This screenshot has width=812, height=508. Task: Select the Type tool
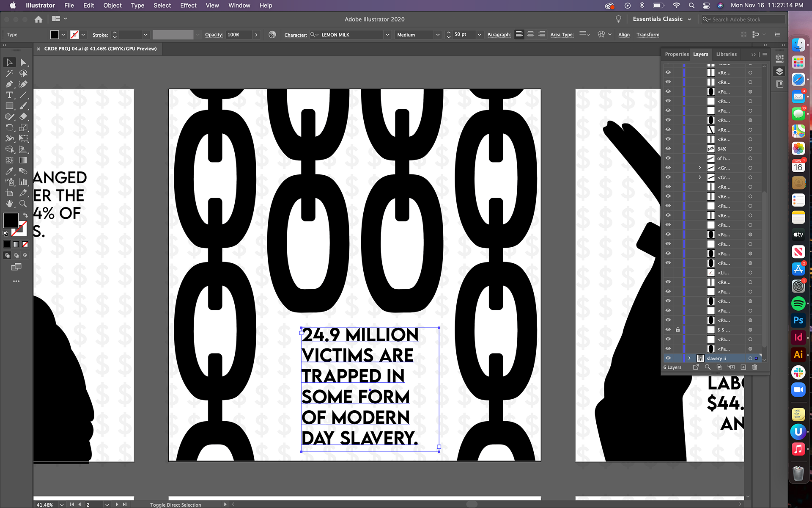point(9,95)
